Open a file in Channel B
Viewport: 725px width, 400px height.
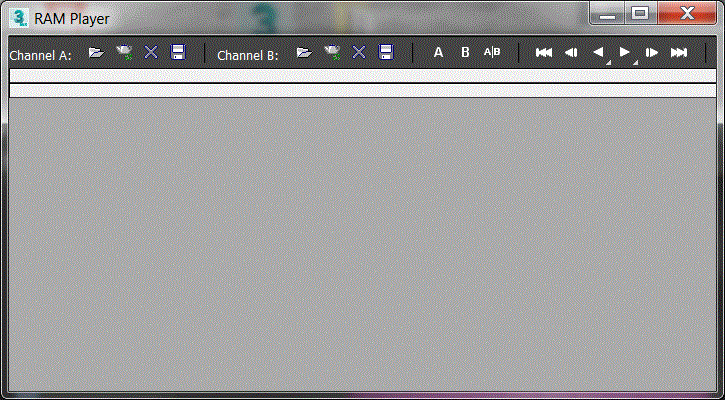click(304, 52)
